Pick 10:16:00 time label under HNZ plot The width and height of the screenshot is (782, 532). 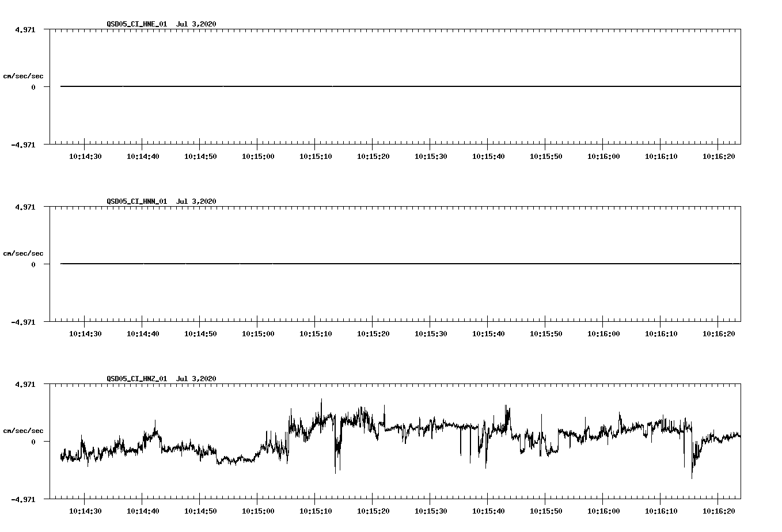point(603,511)
